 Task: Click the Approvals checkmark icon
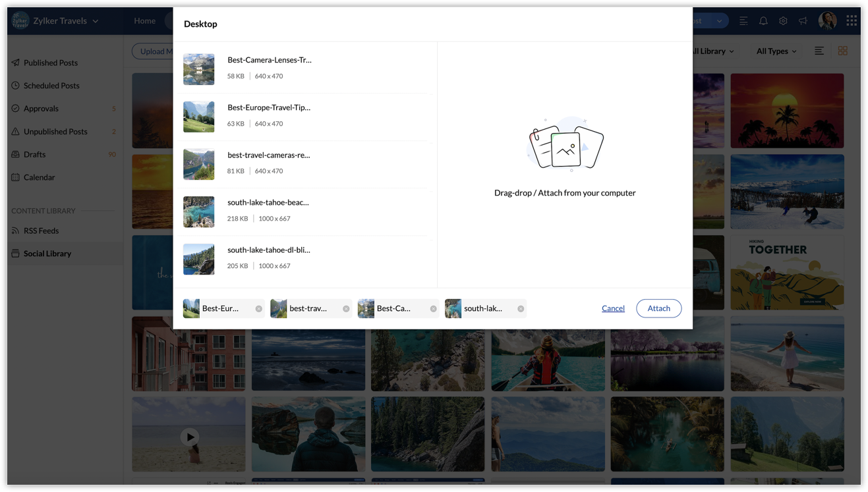pyautogui.click(x=16, y=109)
